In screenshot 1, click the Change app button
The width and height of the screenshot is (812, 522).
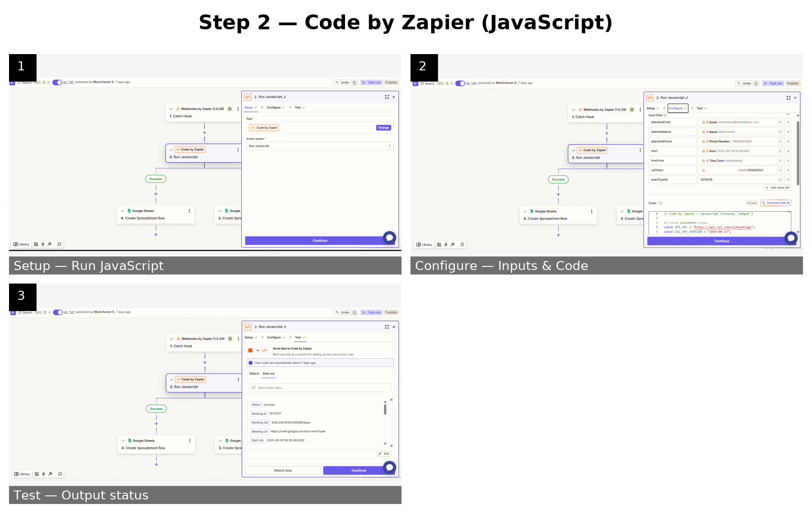tap(383, 128)
